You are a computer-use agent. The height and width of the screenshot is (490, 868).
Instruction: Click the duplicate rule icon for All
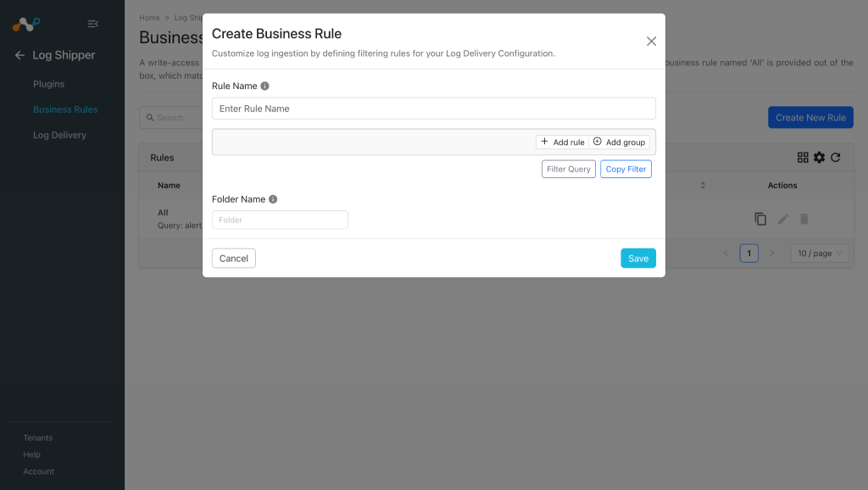(760, 220)
